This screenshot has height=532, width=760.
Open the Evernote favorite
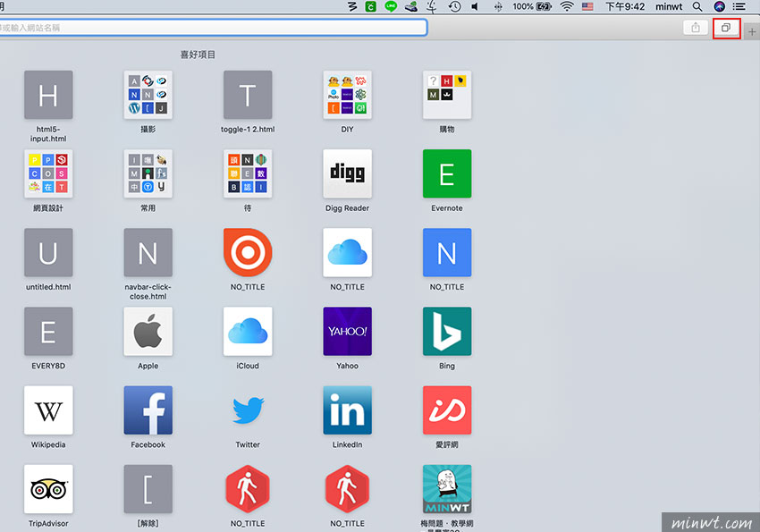point(447,173)
